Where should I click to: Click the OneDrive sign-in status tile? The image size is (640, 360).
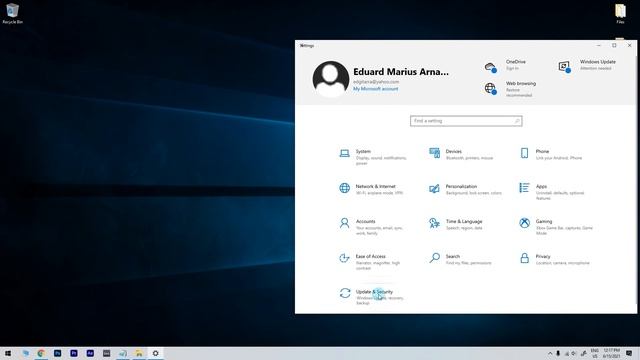point(505,65)
